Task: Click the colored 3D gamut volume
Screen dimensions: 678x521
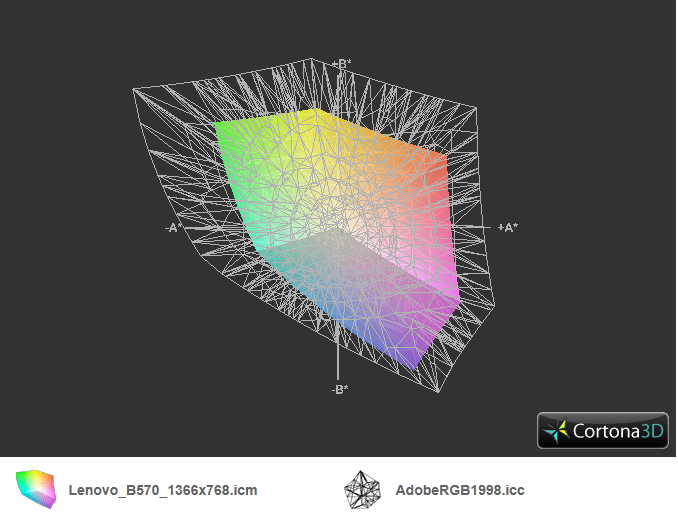Action: point(337,238)
